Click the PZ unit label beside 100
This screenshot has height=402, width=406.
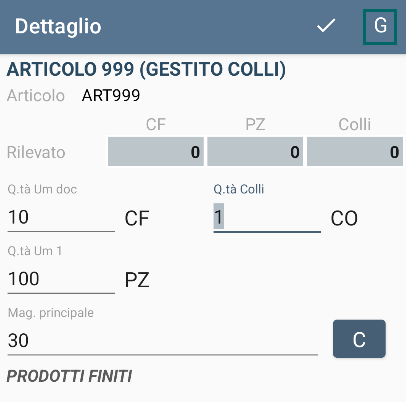137,280
